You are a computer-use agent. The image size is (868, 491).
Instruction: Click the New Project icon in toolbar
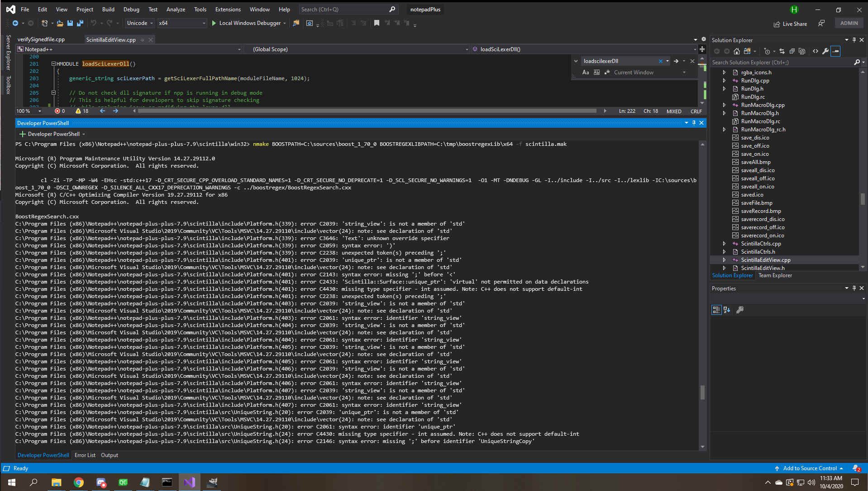click(44, 23)
